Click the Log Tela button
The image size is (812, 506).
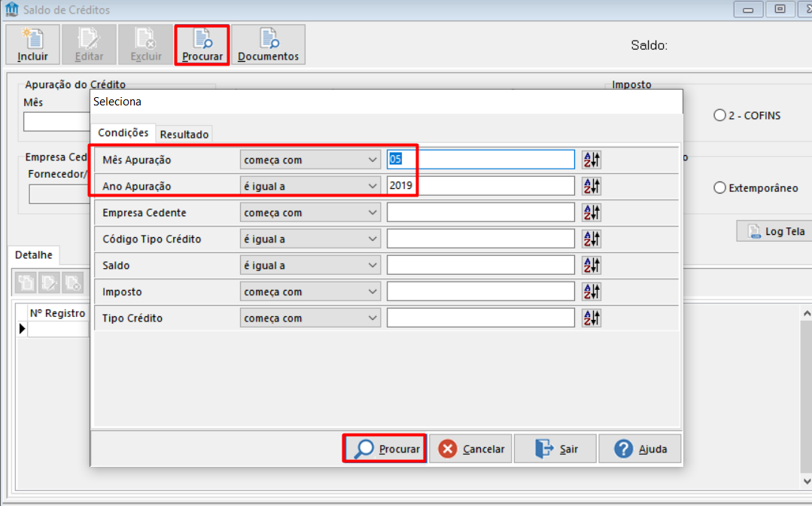tap(776, 231)
